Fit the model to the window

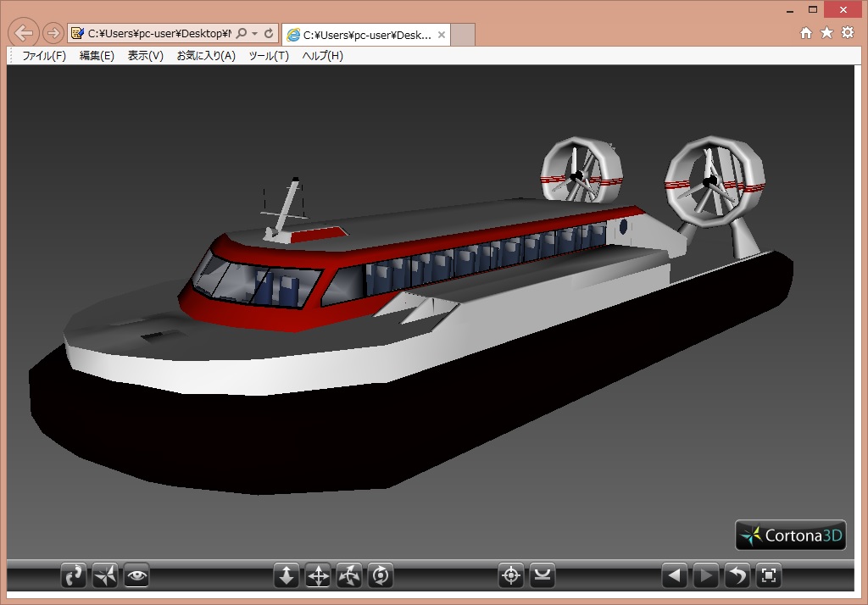tap(769, 576)
